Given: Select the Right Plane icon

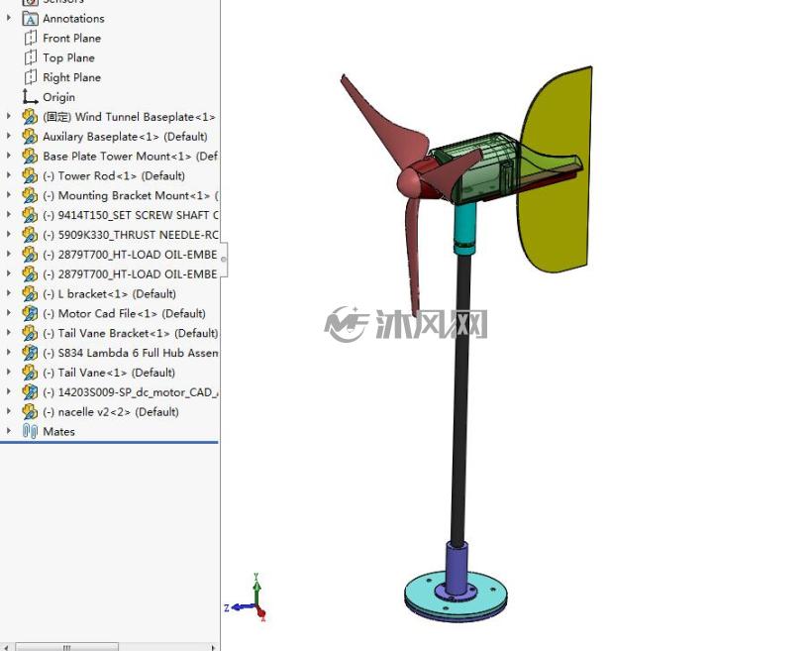Looking at the screenshot, I should 31,77.
